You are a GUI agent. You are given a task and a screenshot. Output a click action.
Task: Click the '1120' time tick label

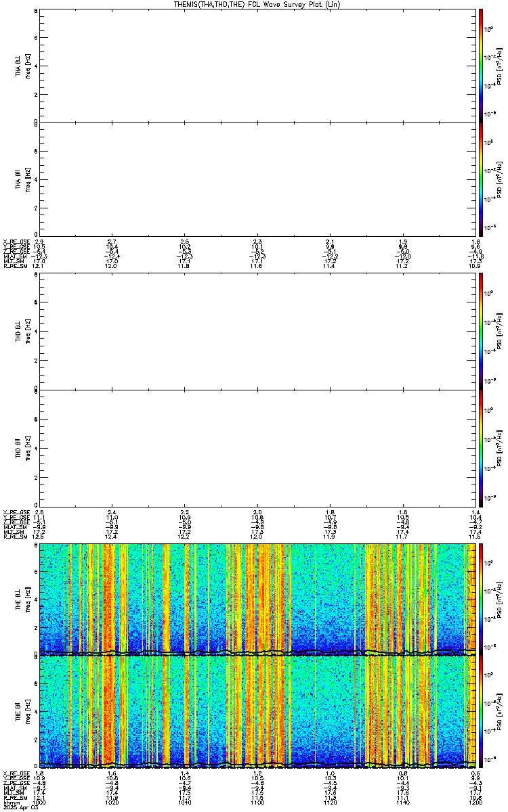click(330, 803)
